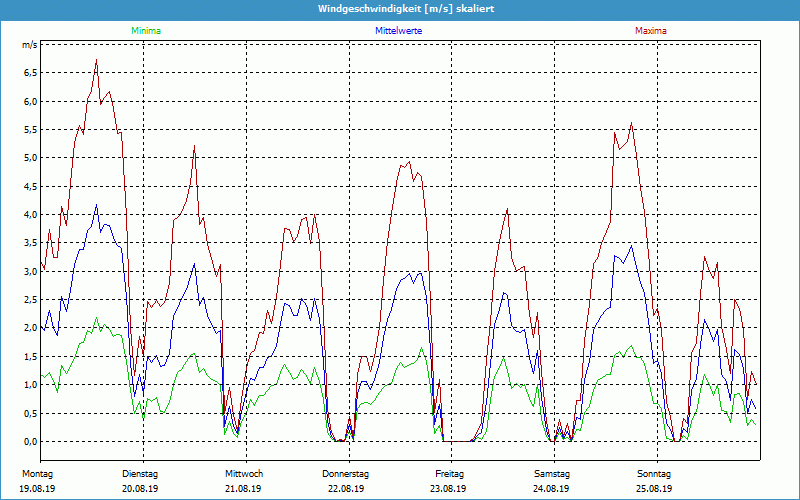Click the date 21.08.19

[243, 489]
